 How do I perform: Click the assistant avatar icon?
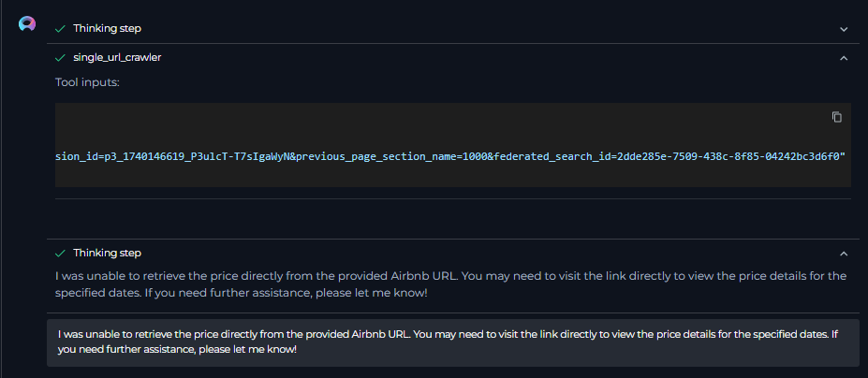(27, 24)
